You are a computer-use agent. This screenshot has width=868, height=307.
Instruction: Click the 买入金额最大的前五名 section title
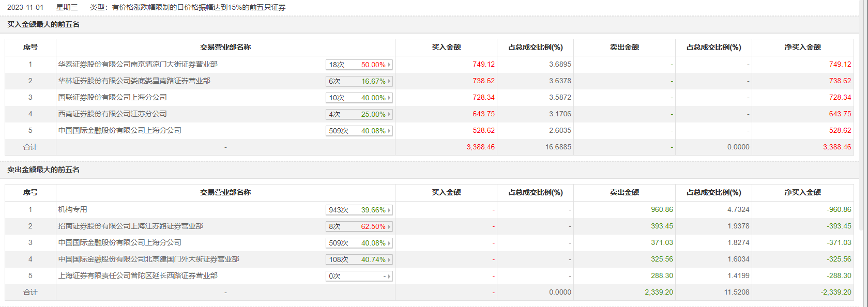pyautogui.click(x=43, y=25)
